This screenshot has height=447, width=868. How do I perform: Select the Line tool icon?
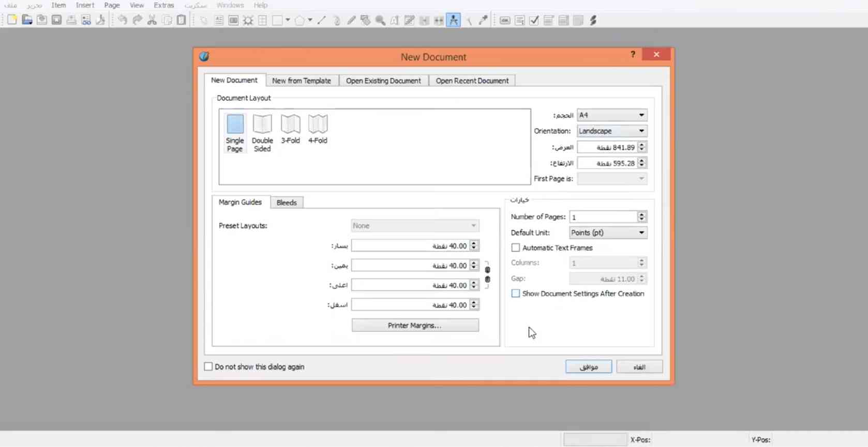pyautogui.click(x=321, y=20)
